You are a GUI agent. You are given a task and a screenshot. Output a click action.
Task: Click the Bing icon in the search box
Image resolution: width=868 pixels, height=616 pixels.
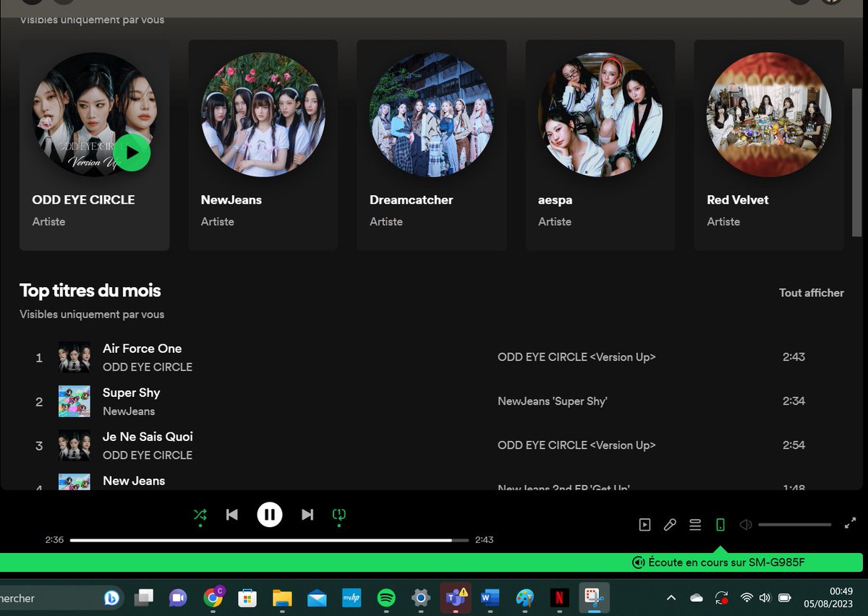[111, 598]
